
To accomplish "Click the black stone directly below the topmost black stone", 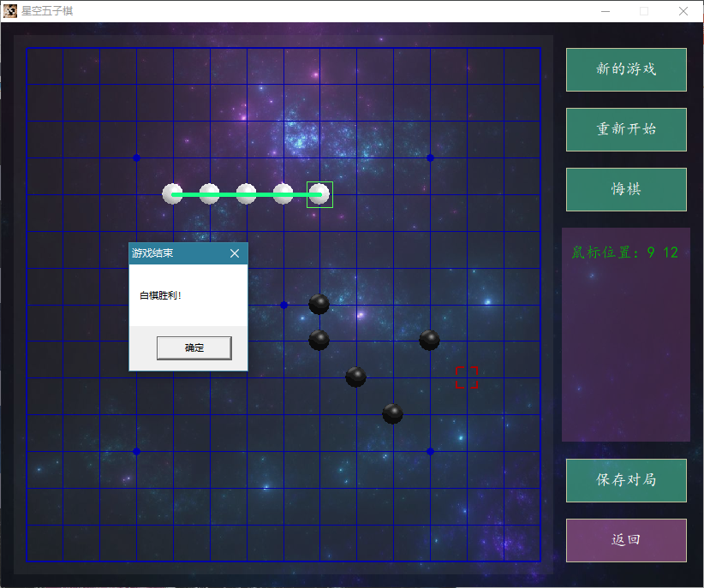I will [x=319, y=341].
